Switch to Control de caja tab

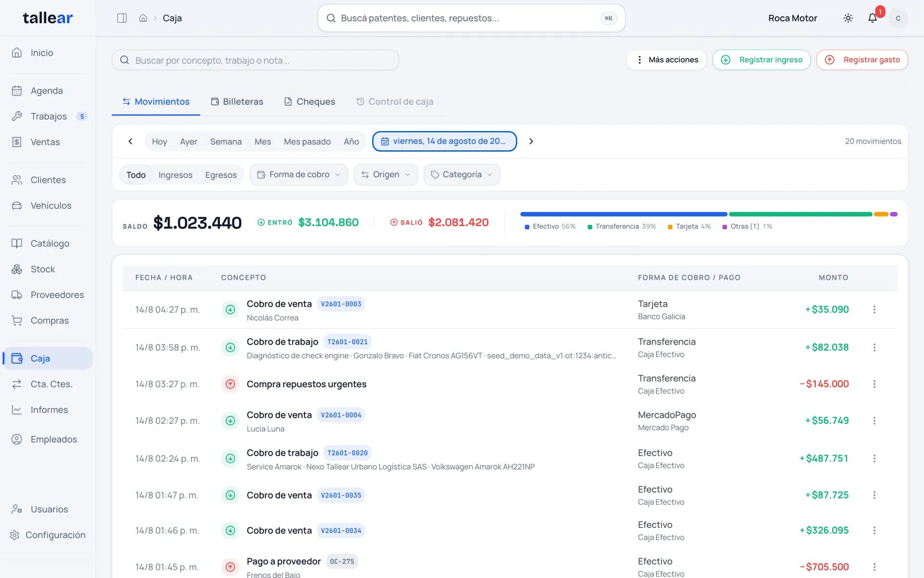[395, 102]
